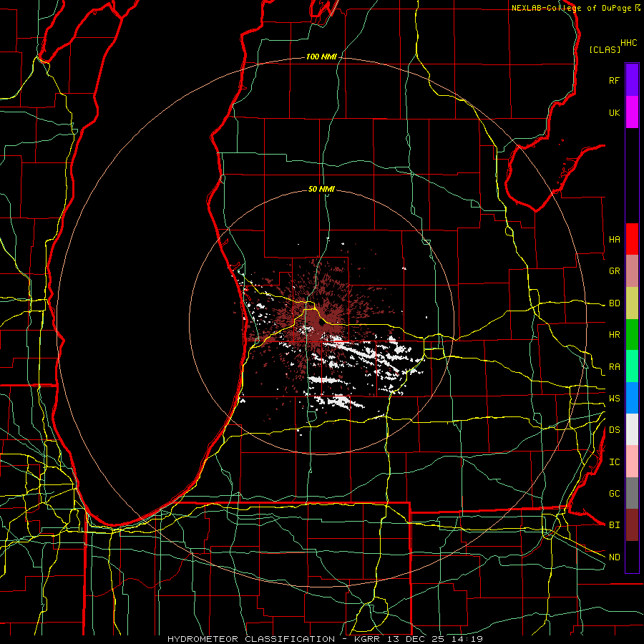The width and height of the screenshot is (644, 644).
Task: Click the Hydrometeor Classification KGRR title text
Action: tap(325, 639)
